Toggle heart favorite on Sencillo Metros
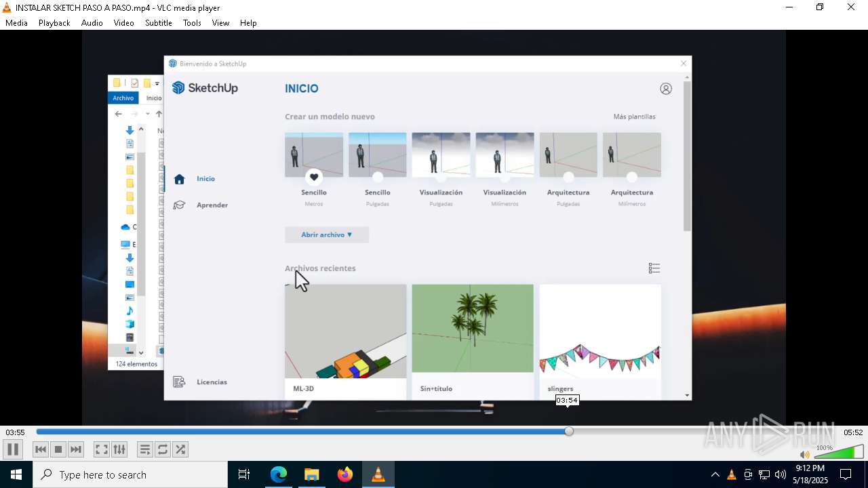 (314, 177)
